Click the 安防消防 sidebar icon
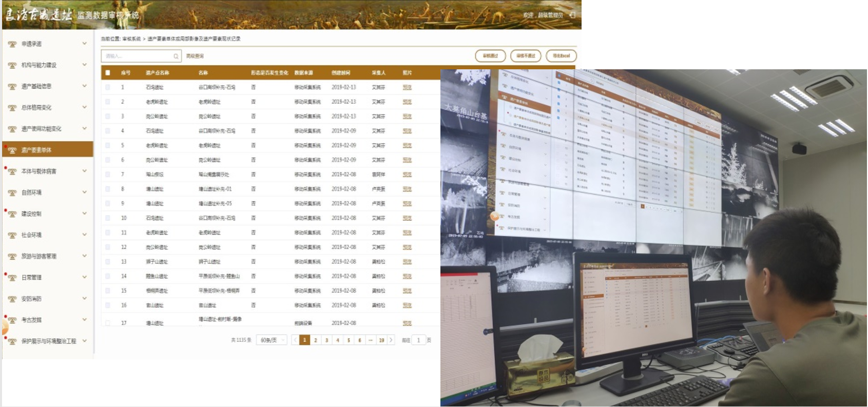 tap(12, 299)
